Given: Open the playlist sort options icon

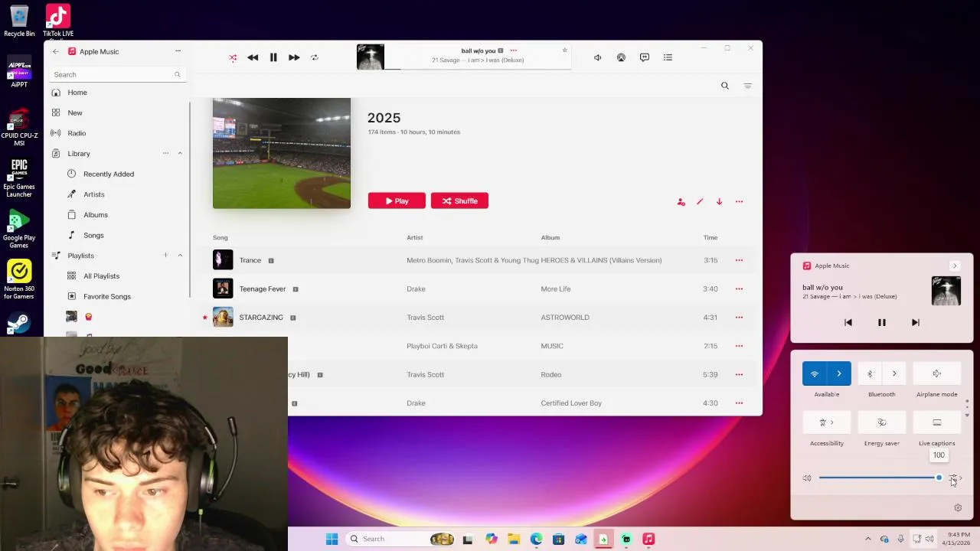Looking at the screenshot, I should tap(748, 86).
